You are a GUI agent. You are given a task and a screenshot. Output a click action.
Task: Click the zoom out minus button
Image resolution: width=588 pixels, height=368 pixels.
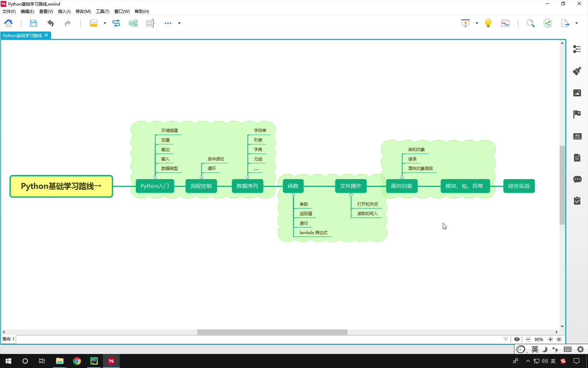pyautogui.click(x=528, y=339)
